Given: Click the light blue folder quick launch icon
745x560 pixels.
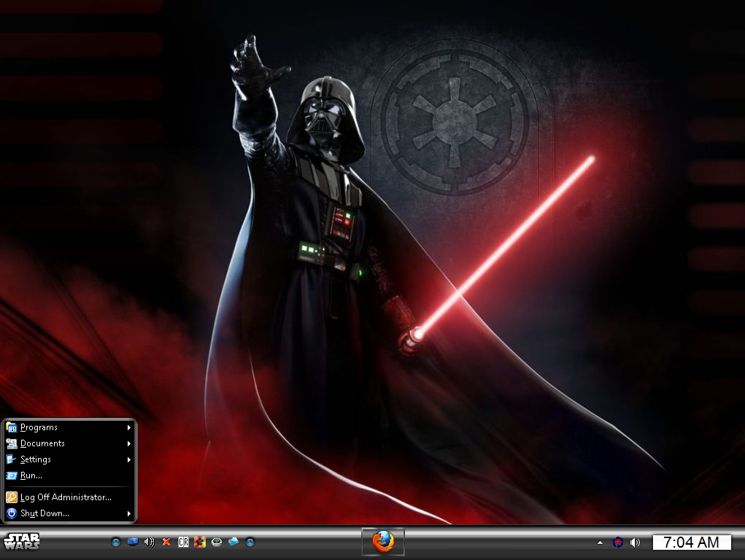Looking at the screenshot, I should point(233,542).
